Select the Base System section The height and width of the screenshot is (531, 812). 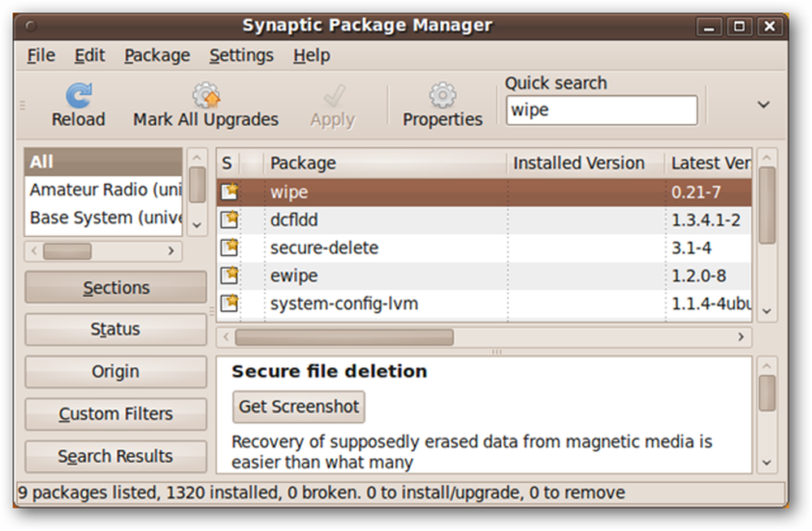click(x=104, y=218)
